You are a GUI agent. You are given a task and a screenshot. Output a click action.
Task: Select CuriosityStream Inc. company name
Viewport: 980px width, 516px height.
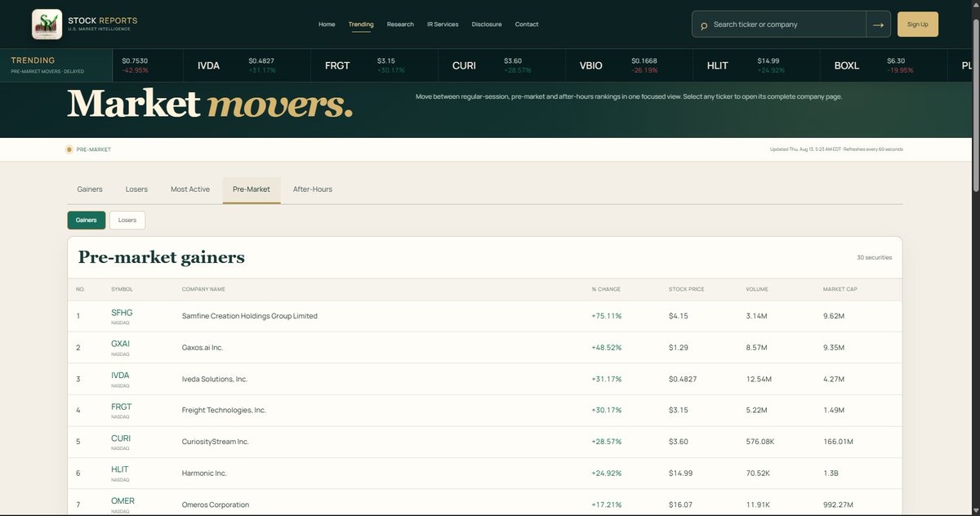pyautogui.click(x=215, y=442)
